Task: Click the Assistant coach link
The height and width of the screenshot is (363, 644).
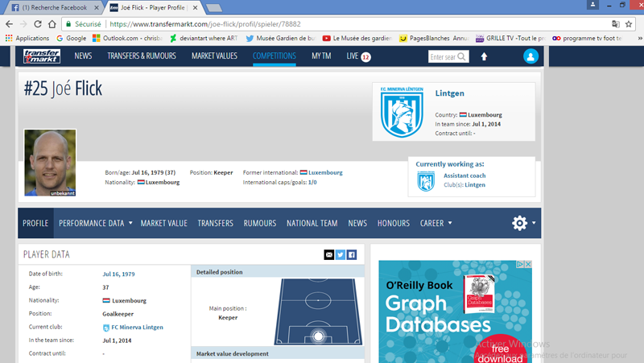Action: pyautogui.click(x=464, y=175)
